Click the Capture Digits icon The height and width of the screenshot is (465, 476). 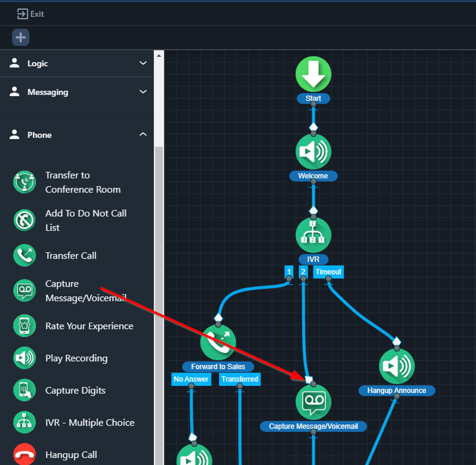[x=25, y=390]
